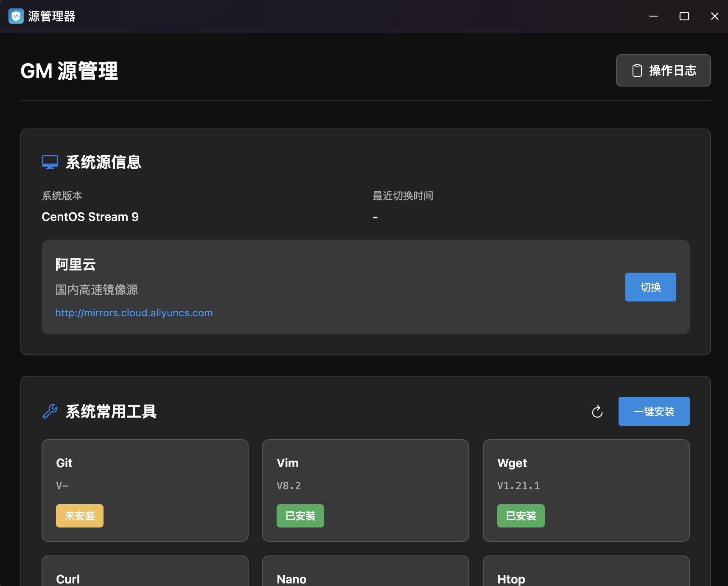Maximize the 源管理器 window
728x586 pixels.
(x=684, y=16)
